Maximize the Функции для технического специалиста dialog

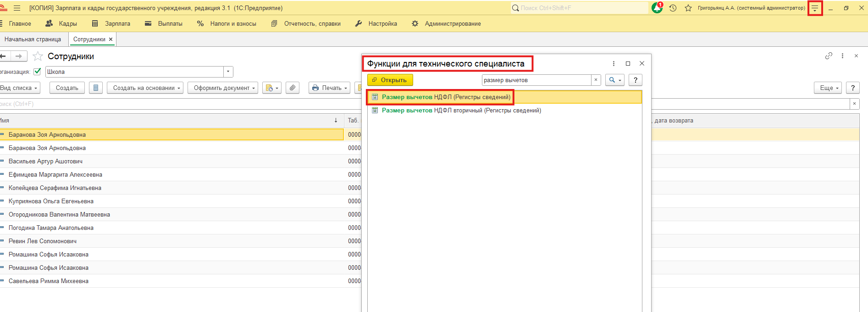point(628,64)
